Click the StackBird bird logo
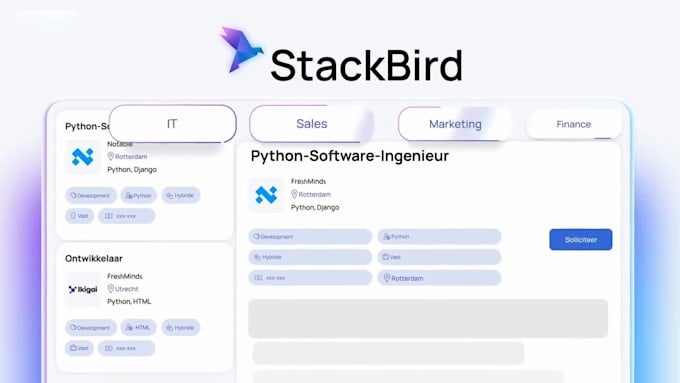Screen dimensions: 680x383 click(241, 49)
